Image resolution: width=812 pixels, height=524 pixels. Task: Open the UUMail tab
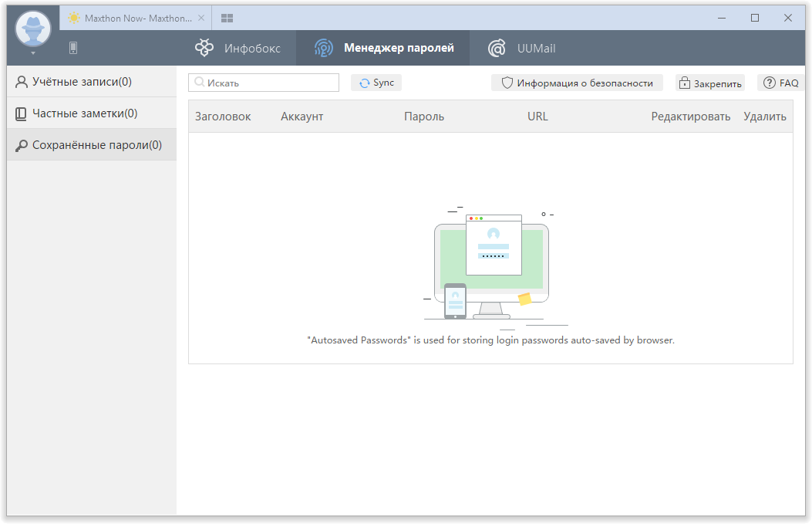521,48
